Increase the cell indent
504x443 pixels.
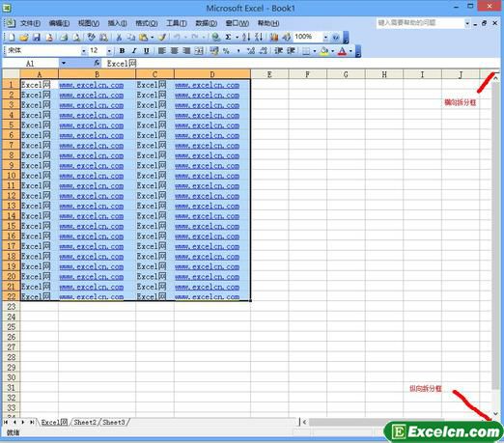point(291,51)
